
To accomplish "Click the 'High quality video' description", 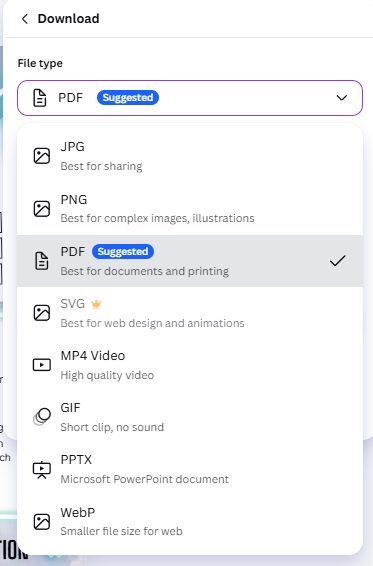I will tap(107, 375).
